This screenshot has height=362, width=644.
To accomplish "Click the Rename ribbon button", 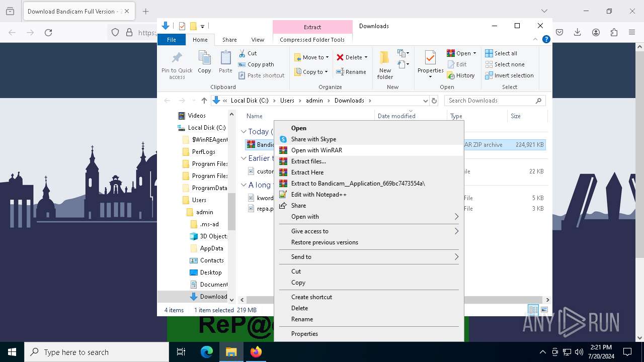I will coord(351,72).
